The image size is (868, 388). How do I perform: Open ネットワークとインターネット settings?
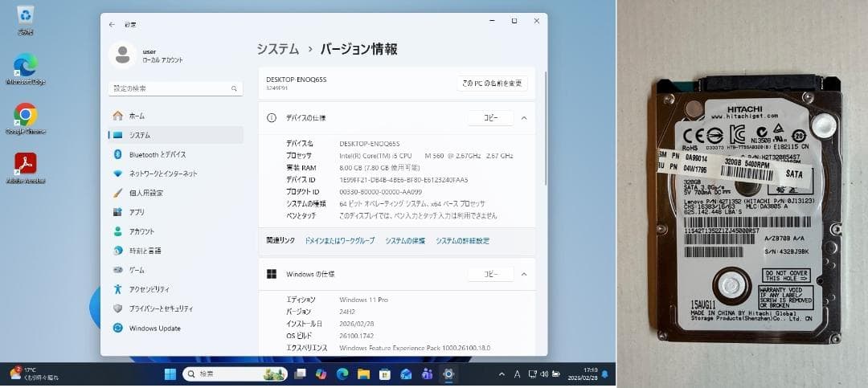175,174
